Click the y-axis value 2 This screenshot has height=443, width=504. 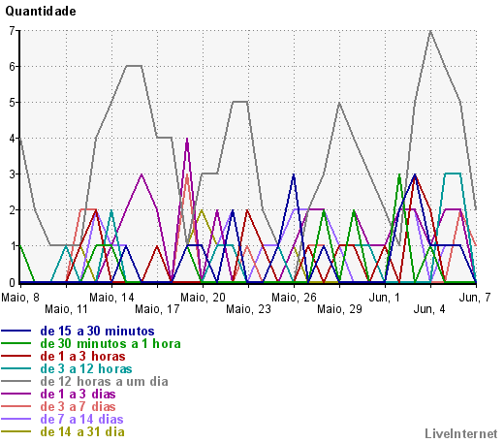(x=12, y=210)
